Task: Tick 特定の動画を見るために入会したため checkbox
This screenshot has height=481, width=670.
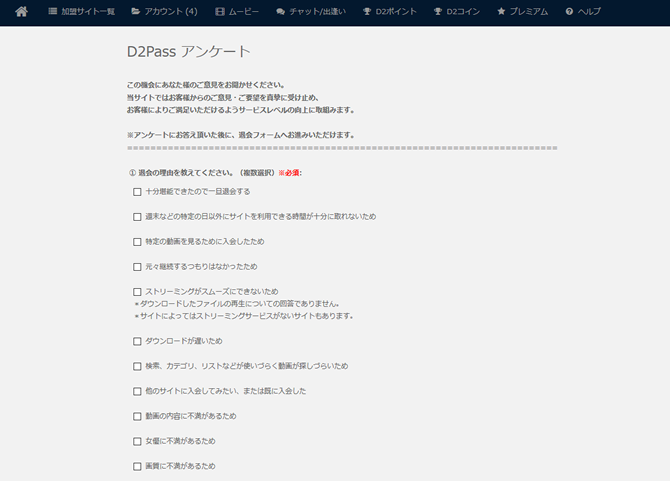Action: [137, 242]
